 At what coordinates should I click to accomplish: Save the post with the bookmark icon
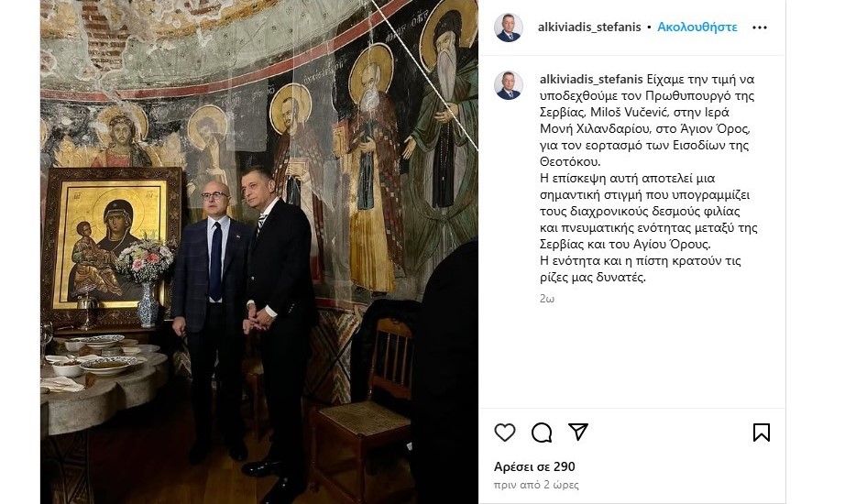tap(761, 433)
